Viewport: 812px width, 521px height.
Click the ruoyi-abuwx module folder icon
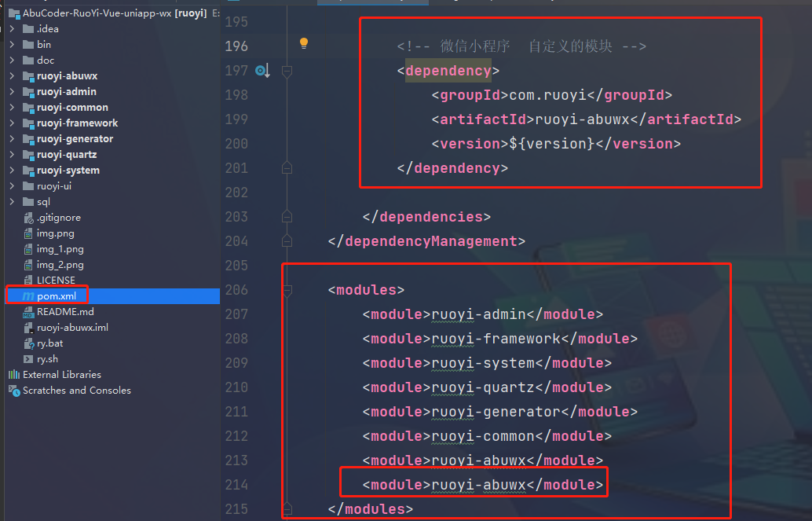(x=28, y=76)
